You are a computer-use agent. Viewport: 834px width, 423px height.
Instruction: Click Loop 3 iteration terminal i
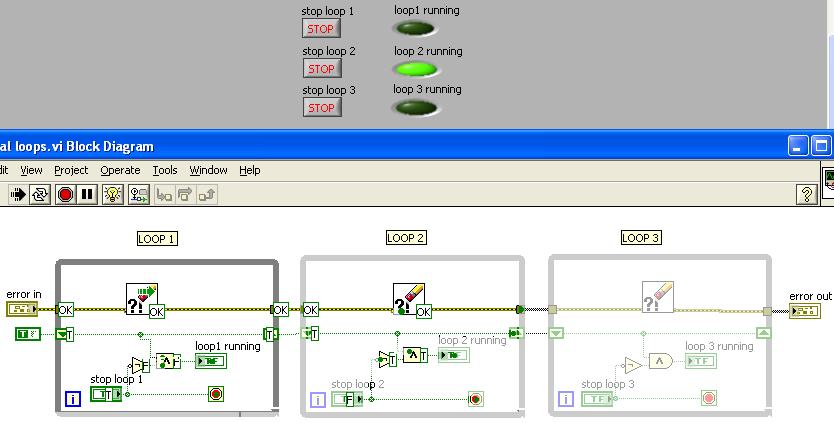point(566,399)
